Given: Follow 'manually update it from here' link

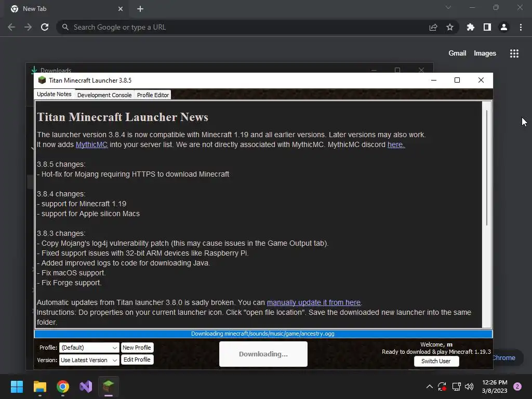Looking at the screenshot, I should coord(314,303).
